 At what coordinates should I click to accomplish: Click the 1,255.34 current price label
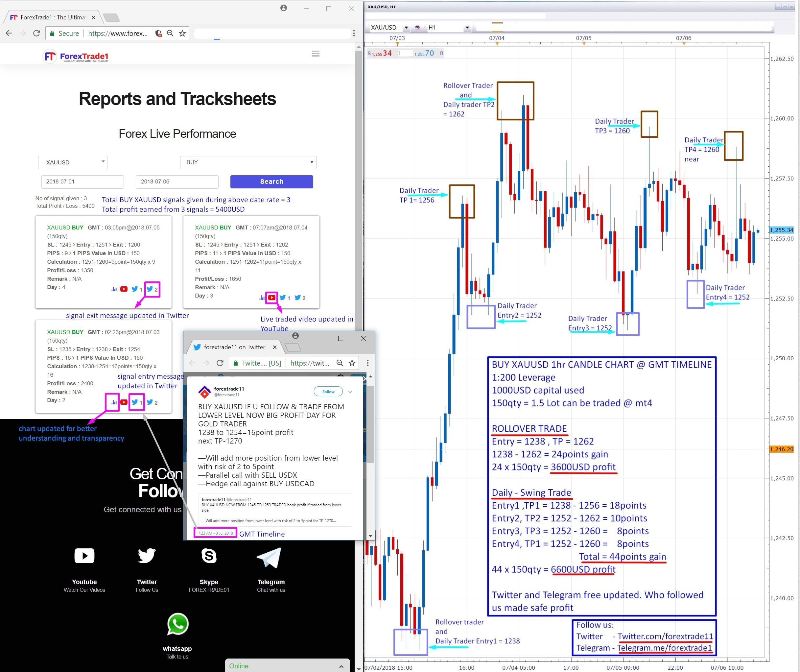(781, 230)
